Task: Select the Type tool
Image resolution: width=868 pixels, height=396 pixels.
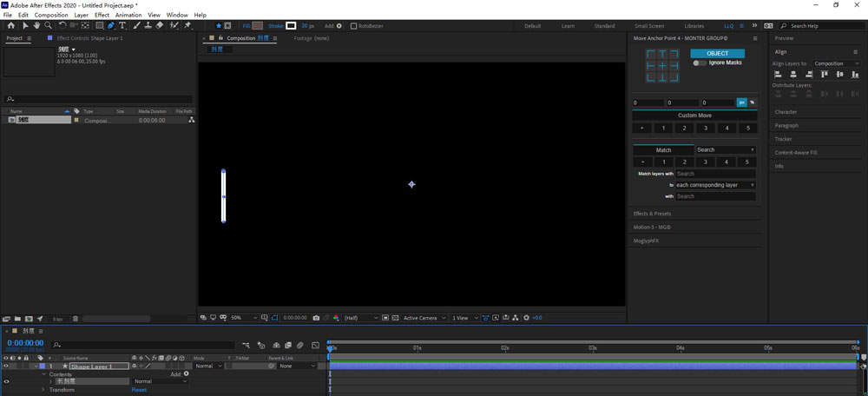Action: tap(122, 26)
